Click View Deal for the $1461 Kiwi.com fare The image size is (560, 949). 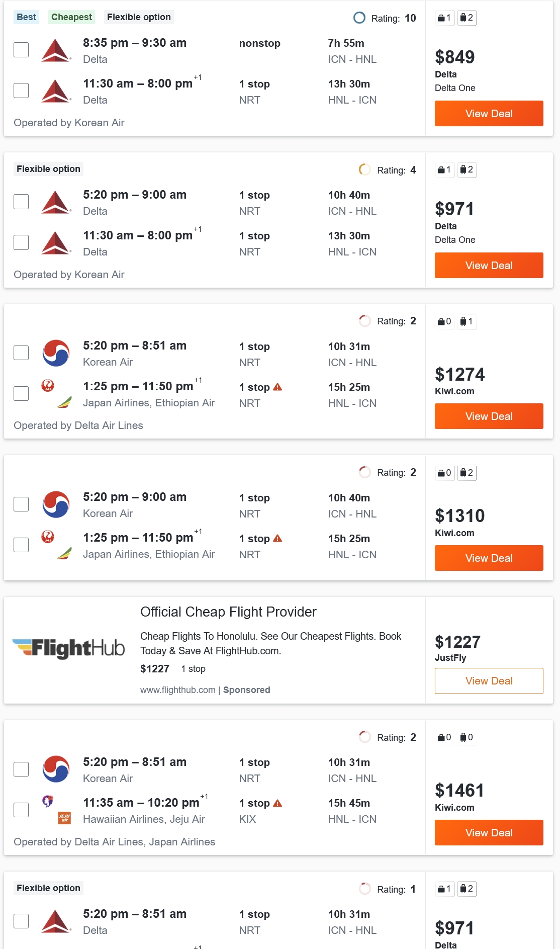(x=489, y=833)
